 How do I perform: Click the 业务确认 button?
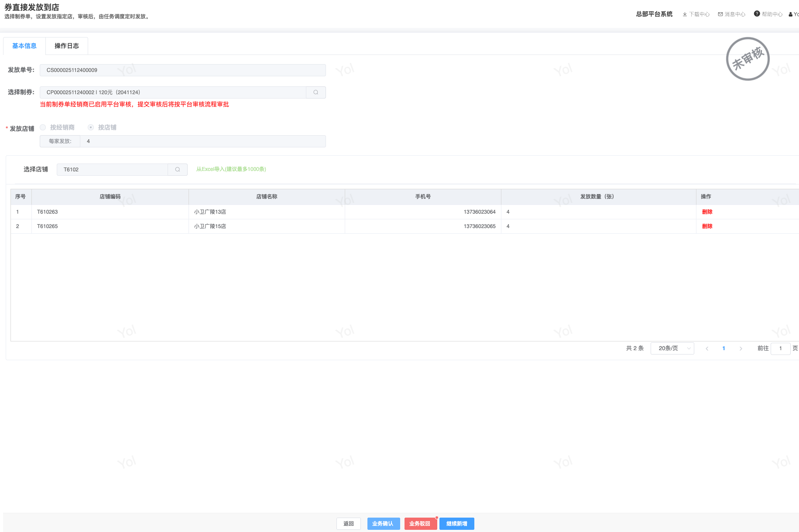pos(384,524)
